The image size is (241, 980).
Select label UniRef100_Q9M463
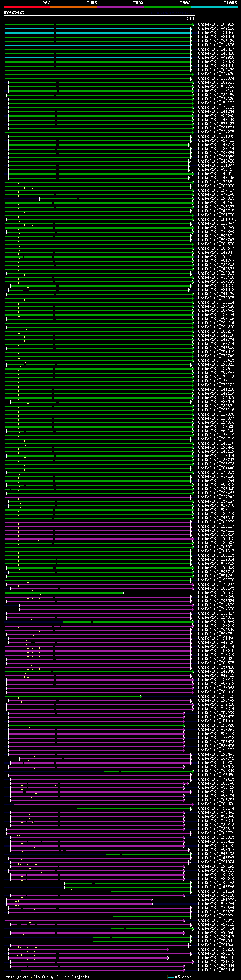pyautogui.click(x=216, y=494)
